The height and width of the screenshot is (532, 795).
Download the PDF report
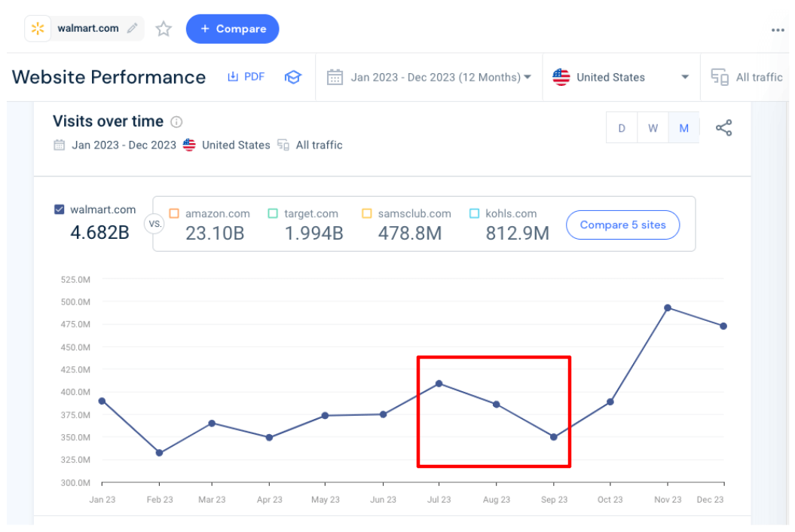[x=246, y=77]
